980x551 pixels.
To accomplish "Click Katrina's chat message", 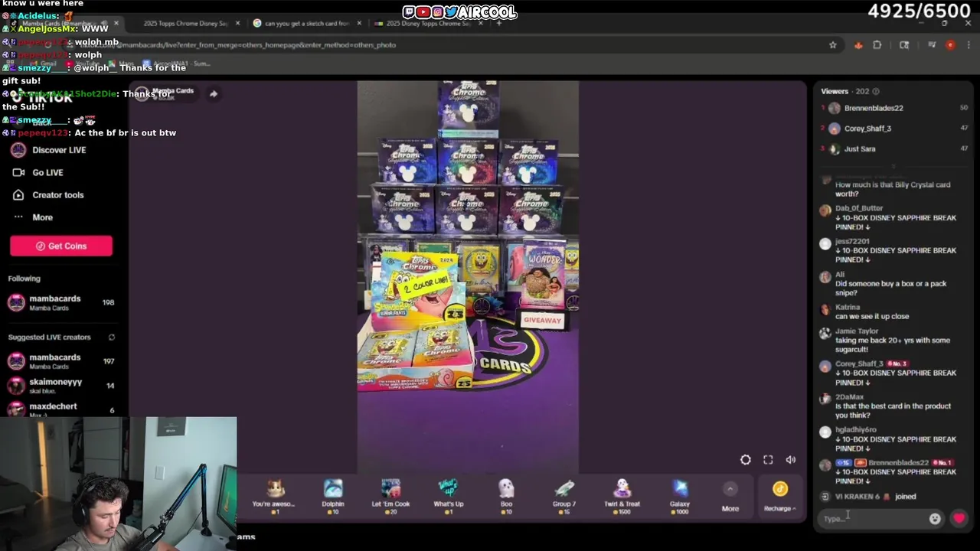I will pyautogui.click(x=872, y=316).
